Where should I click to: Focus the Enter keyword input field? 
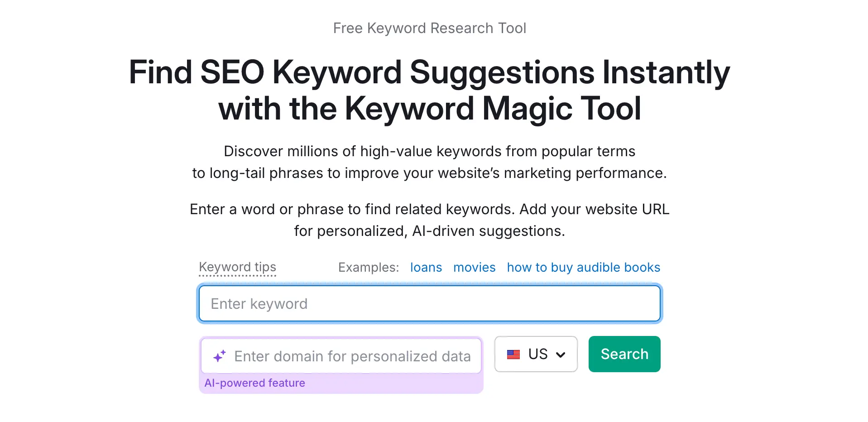click(429, 303)
